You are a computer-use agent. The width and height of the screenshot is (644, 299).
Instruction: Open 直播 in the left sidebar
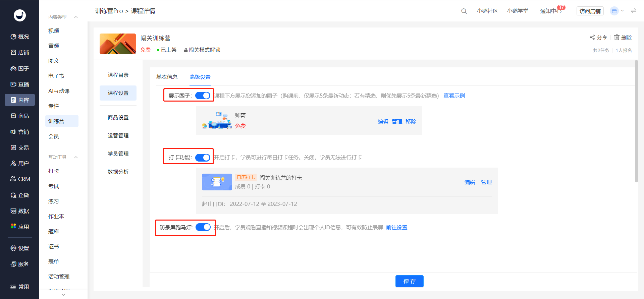[20, 84]
